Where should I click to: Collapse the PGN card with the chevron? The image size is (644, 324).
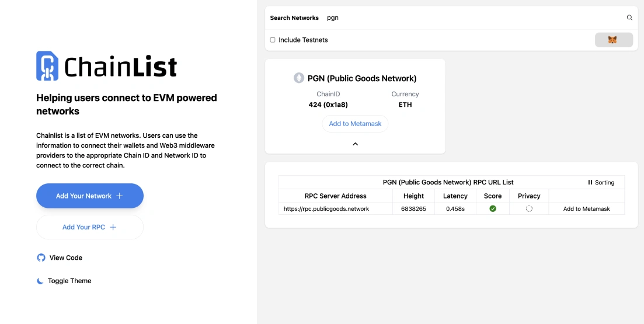(x=355, y=144)
